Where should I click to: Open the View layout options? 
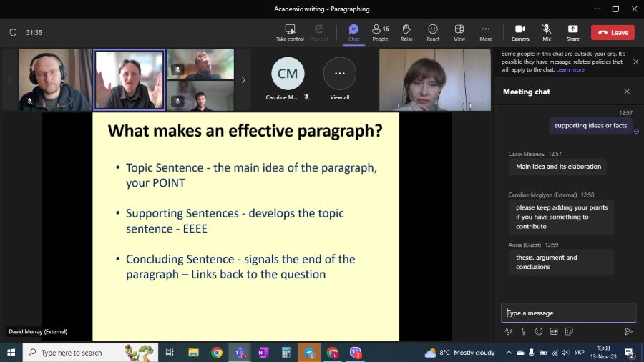(459, 32)
